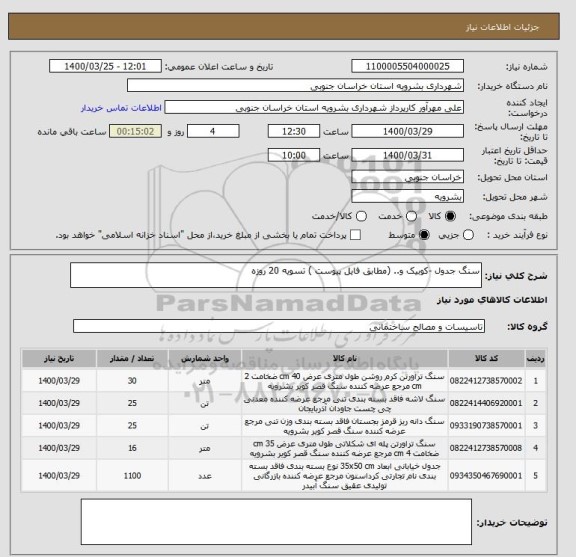
Task: Click the row 3 item name سنگ دانه ریز قرمز
Action: (345, 425)
